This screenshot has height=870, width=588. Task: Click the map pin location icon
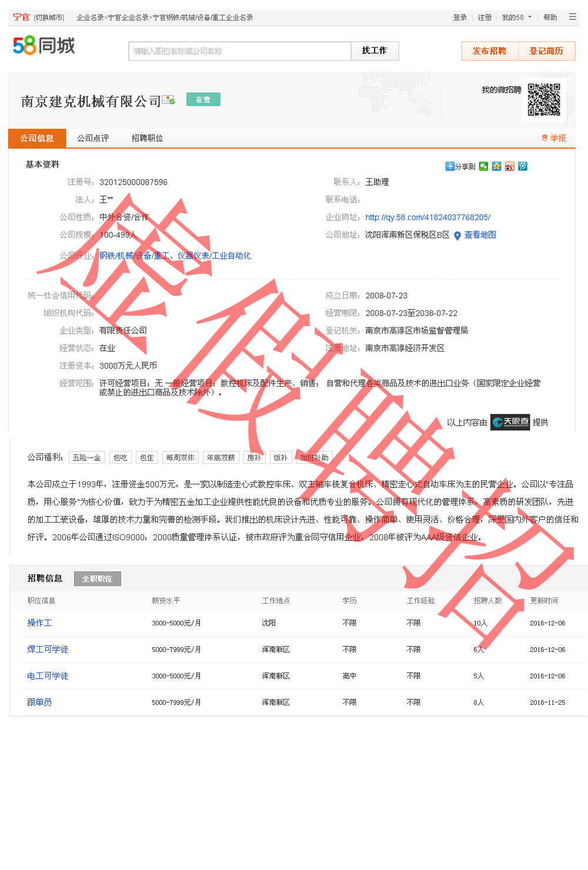click(x=457, y=236)
